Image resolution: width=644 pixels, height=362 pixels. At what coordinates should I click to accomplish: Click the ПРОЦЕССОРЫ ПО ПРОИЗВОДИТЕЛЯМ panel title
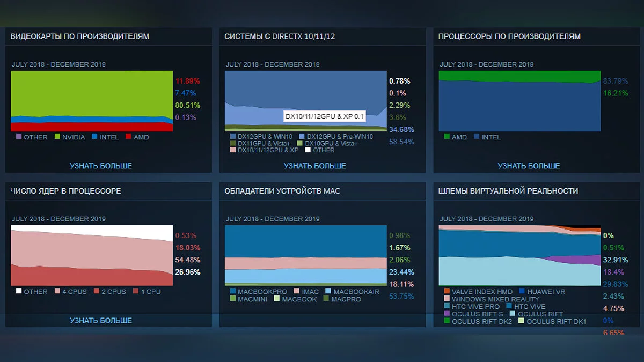[509, 36]
